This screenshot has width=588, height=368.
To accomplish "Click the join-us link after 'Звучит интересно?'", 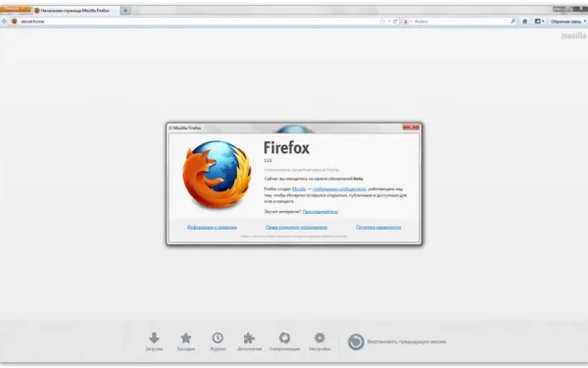I will (319, 211).
